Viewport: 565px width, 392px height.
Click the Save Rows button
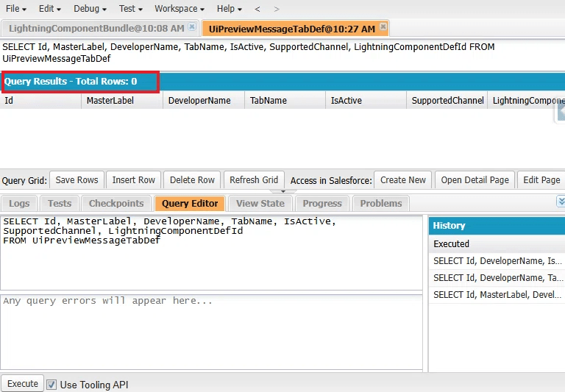(x=77, y=179)
